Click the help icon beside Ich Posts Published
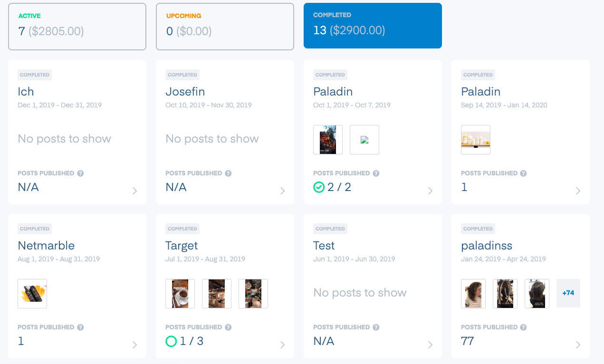The height and width of the screenshot is (364, 604). pyautogui.click(x=80, y=173)
